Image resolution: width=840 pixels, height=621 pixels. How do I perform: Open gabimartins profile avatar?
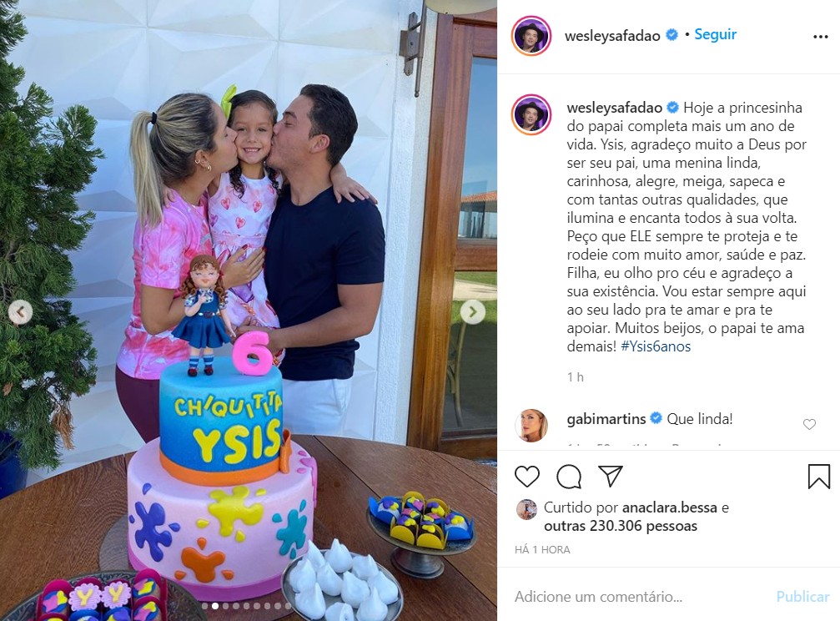531,425
